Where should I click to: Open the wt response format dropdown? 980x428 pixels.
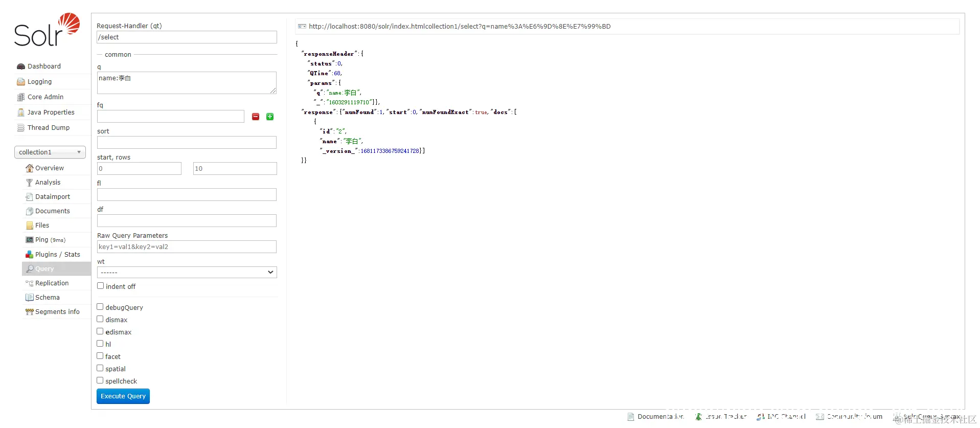[187, 272]
